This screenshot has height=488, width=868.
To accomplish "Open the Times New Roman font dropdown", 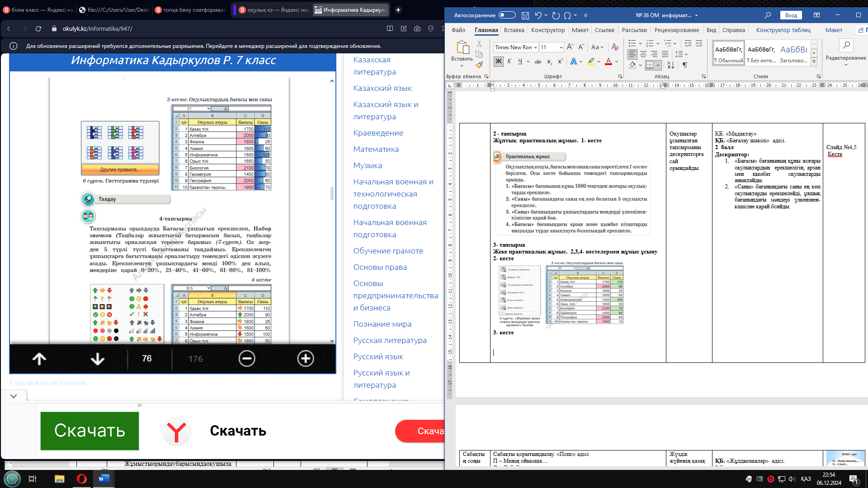I will point(535,47).
